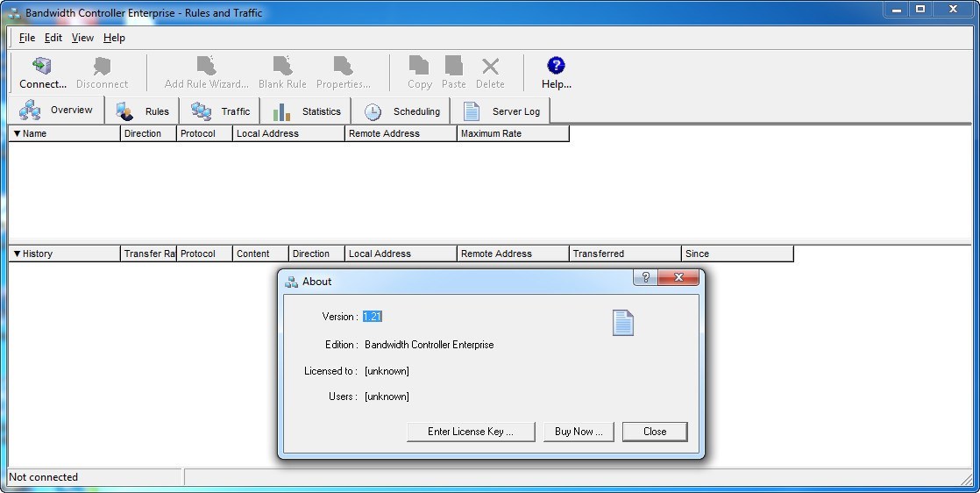The image size is (980, 493).
Task: Click the context help question mark button
Action: click(x=646, y=277)
